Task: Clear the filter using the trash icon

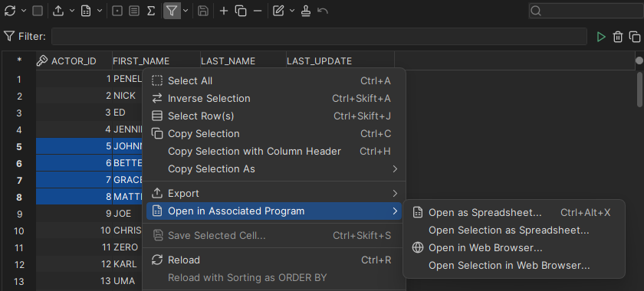Action: pyautogui.click(x=618, y=37)
